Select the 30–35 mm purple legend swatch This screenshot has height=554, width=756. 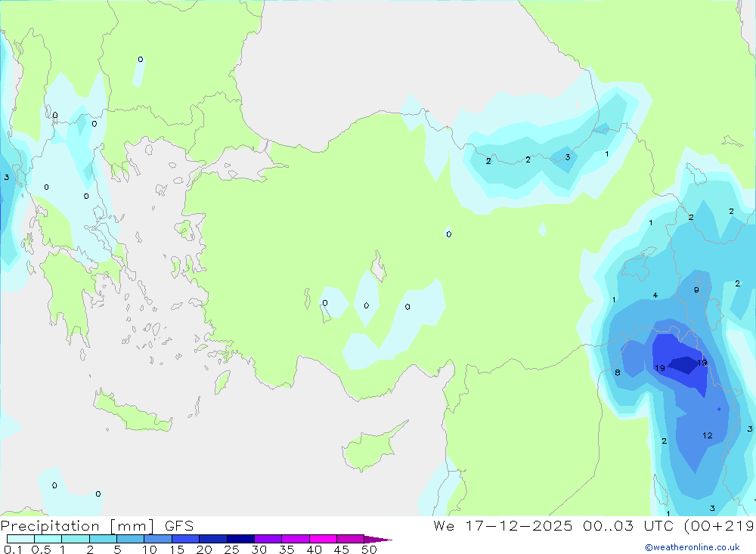tap(268, 539)
